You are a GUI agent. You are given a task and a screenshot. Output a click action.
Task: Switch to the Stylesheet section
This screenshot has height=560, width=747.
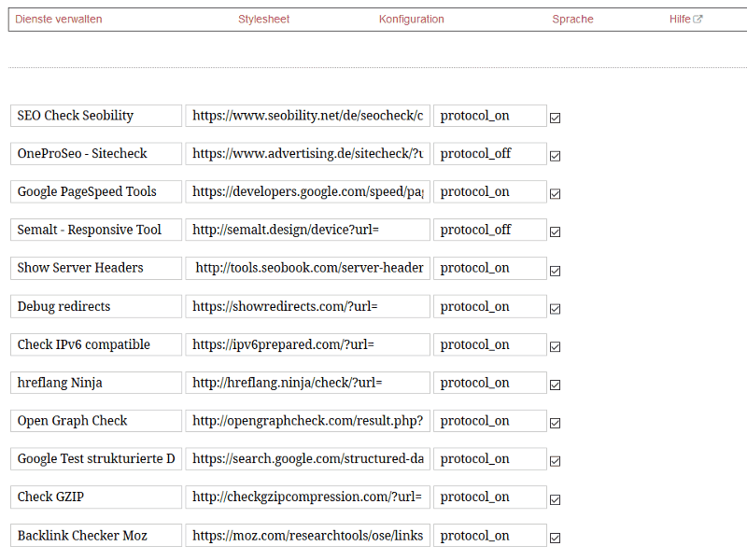263,19
